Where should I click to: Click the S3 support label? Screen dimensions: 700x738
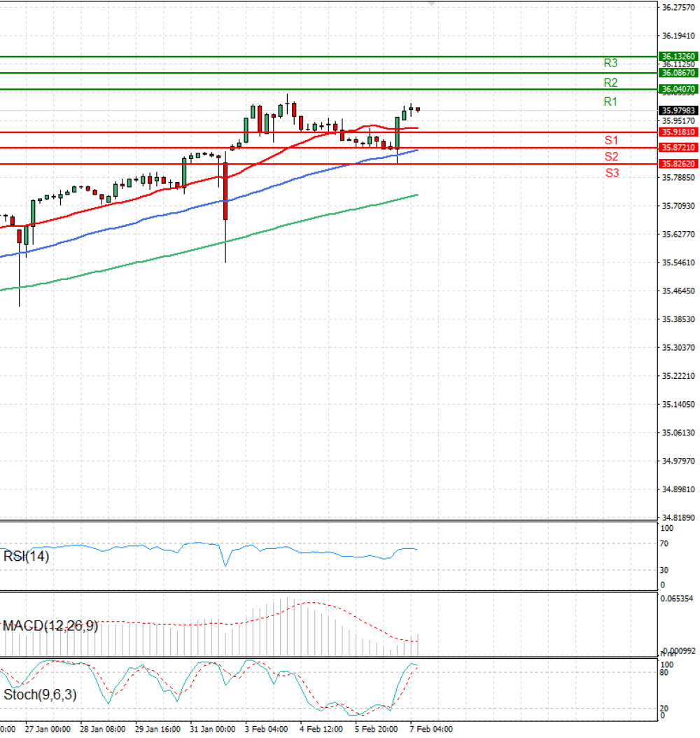tap(612, 173)
